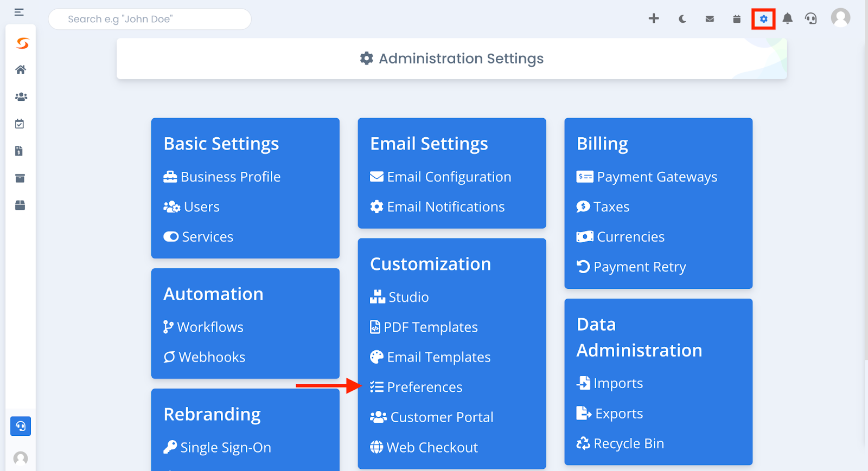This screenshot has height=471, width=868.
Task: Open the invoice document icon in sidebar
Action: tap(19, 151)
